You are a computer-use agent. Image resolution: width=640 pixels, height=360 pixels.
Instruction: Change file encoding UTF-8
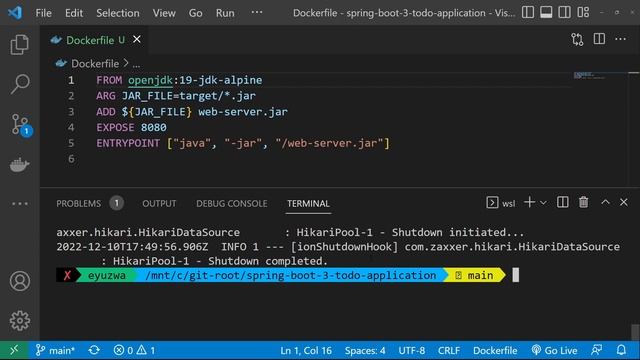coord(411,350)
